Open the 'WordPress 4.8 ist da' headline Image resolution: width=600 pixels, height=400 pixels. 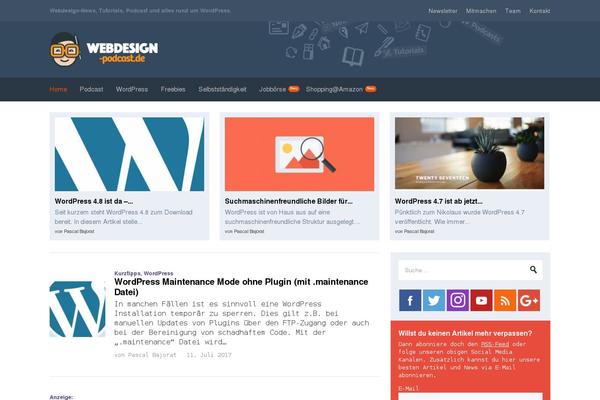tap(94, 201)
